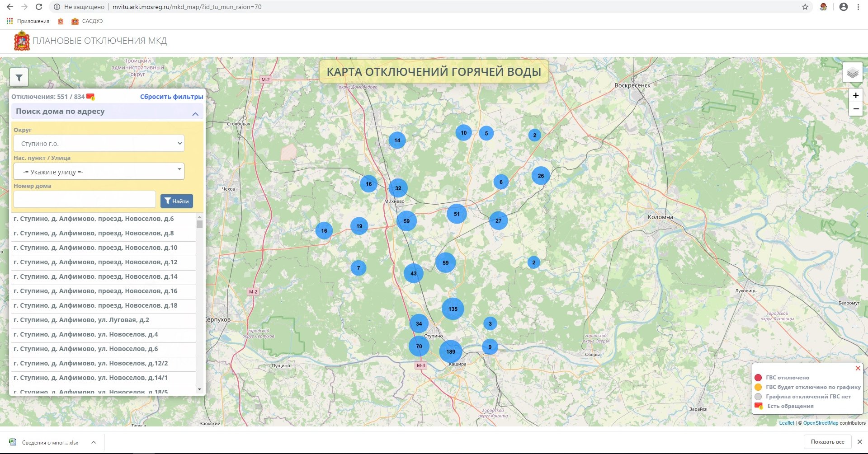868x454 pixels.
Task: Bookmark this page with the star
Action: (x=805, y=7)
